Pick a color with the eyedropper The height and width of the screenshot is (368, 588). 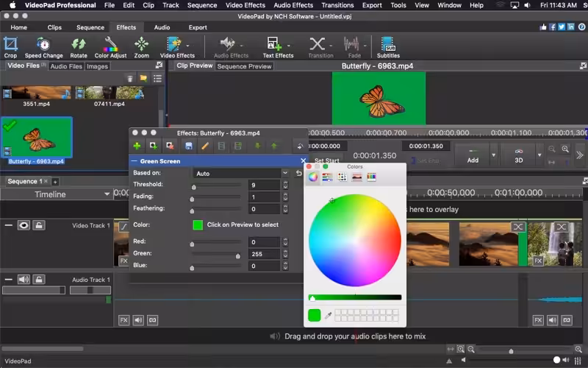(328, 316)
